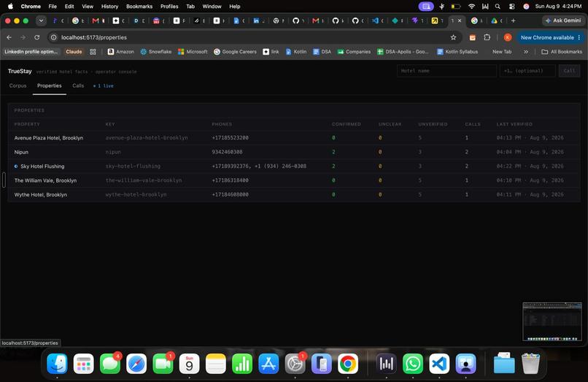
Task: Click the localhost:5173/properties address bar
Action: point(251,37)
